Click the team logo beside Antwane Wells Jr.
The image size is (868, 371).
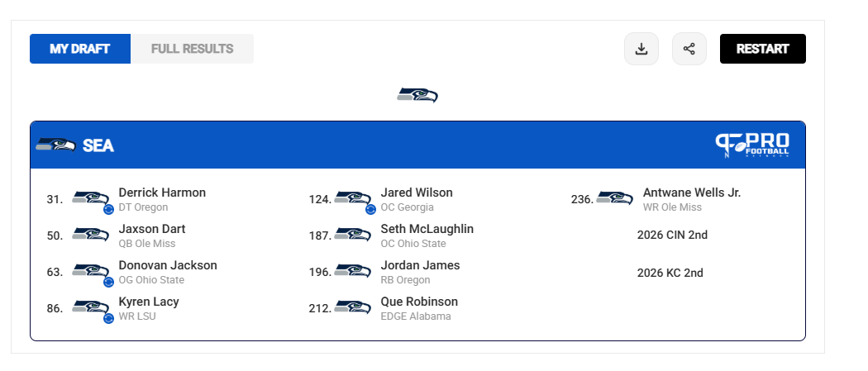click(615, 198)
